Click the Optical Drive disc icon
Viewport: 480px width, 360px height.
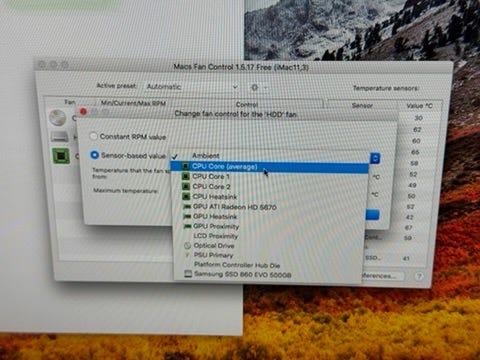188,246
